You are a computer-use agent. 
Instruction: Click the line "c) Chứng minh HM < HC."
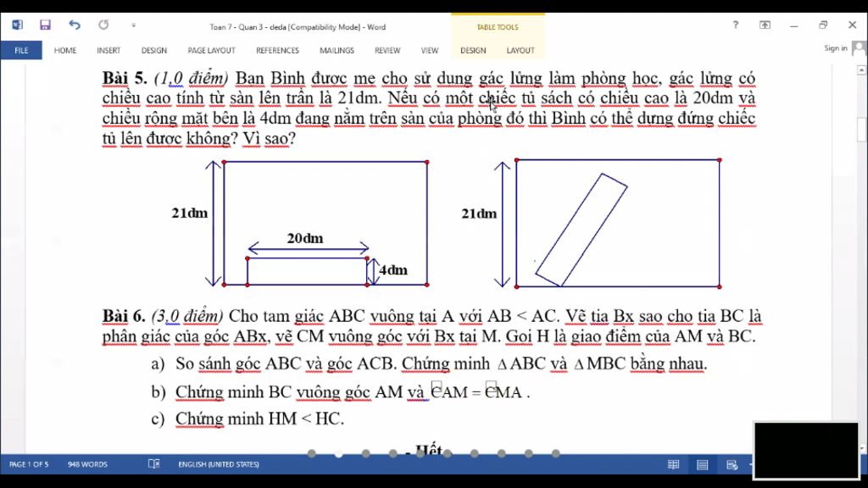[248, 419]
